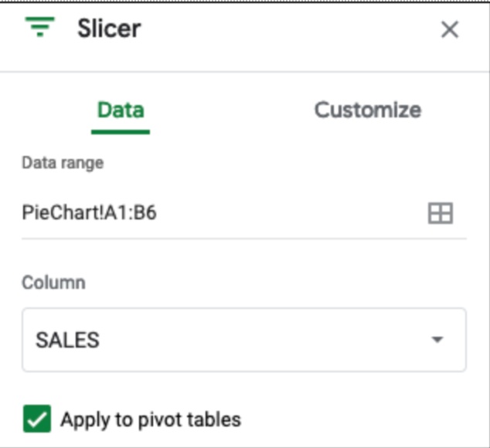490x448 pixels.
Task: Open the select data range grid icon
Action: pyautogui.click(x=440, y=213)
